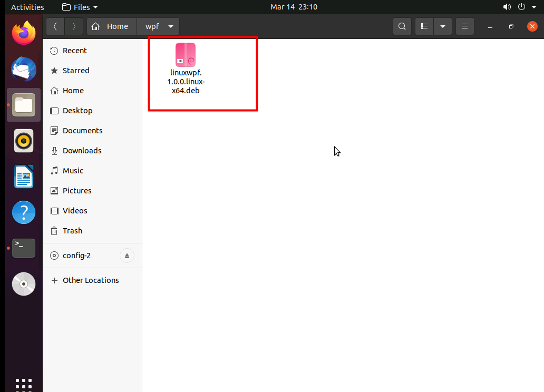Viewport: 544px width, 392px height.
Task: Open Desktop in the sidebar
Action: coord(92,111)
